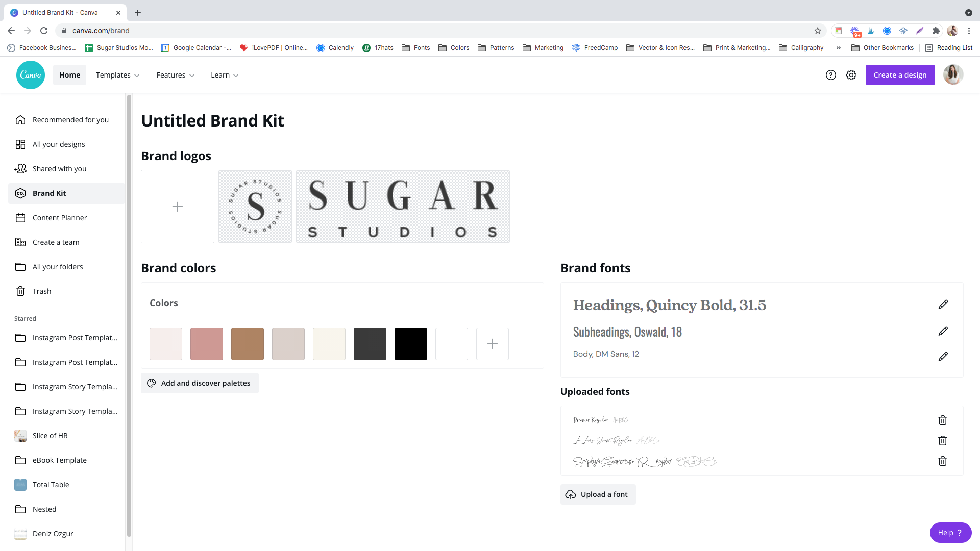Click the edit icon for Subheadings font

pyautogui.click(x=943, y=331)
